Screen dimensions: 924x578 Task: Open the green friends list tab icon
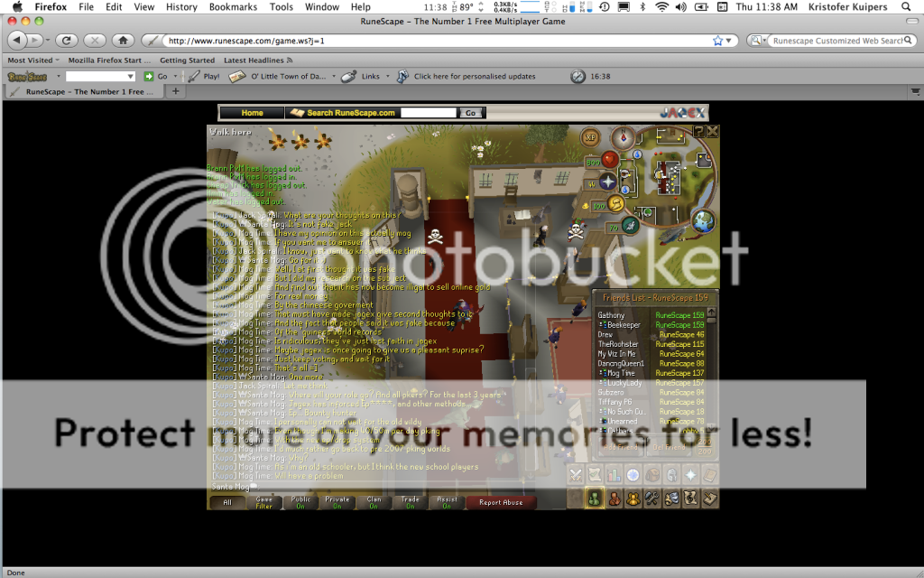[595, 497]
